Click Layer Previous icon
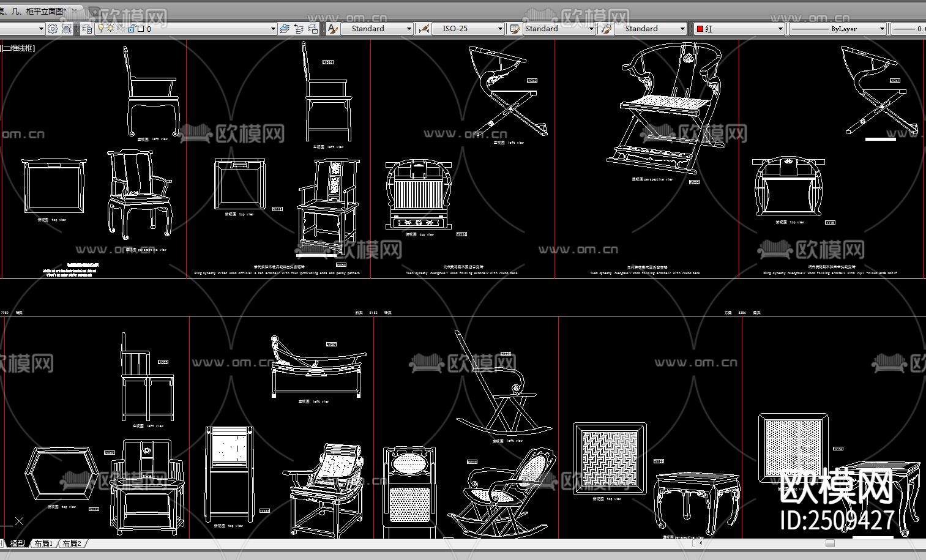 pyautogui.click(x=299, y=29)
